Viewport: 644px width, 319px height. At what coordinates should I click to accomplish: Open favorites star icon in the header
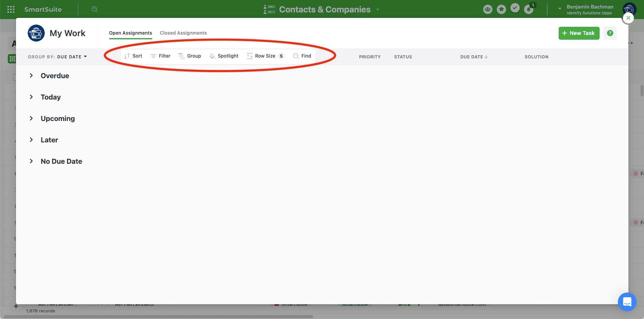click(501, 9)
